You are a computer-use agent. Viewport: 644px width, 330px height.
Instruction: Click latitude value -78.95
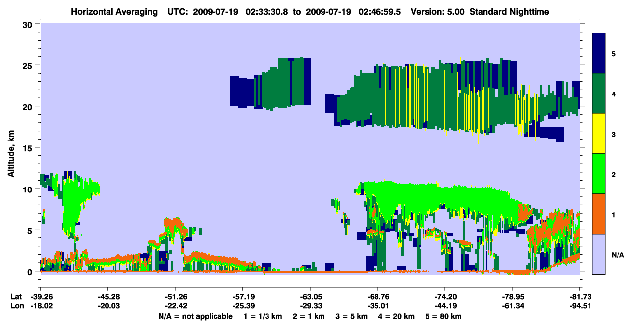[512, 296]
